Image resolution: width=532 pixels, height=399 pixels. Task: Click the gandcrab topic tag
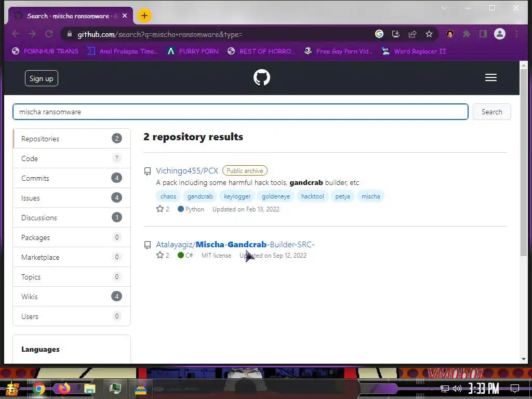[x=200, y=196]
